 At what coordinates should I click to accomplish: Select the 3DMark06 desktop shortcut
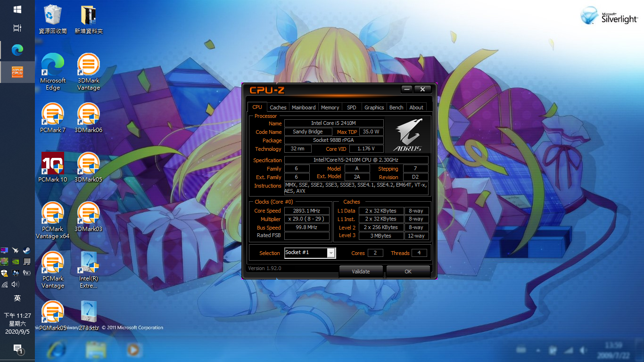click(89, 118)
